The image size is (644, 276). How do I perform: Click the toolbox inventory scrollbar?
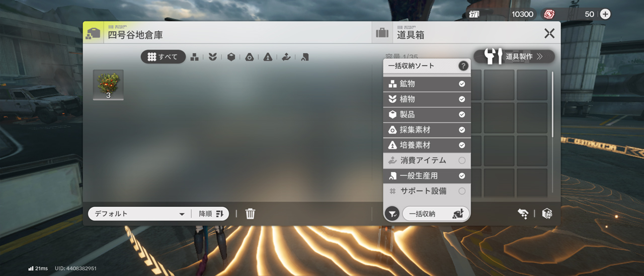point(553,105)
